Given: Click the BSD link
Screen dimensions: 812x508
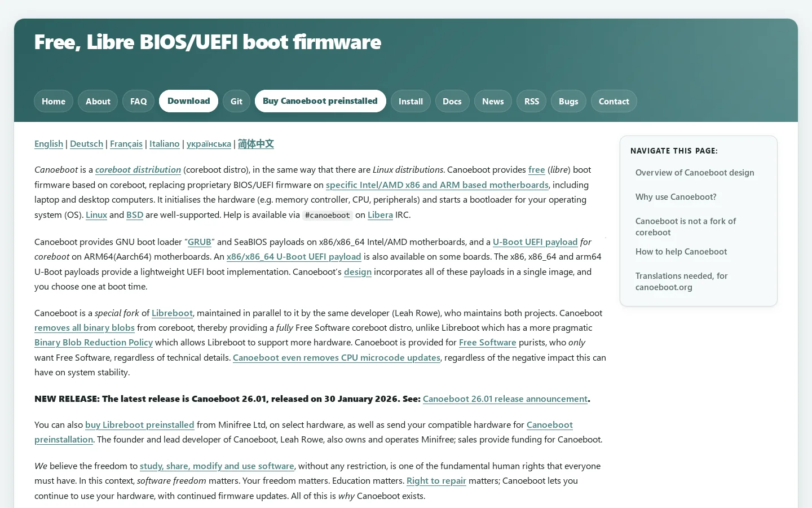Looking at the screenshot, I should (x=135, y=215).
